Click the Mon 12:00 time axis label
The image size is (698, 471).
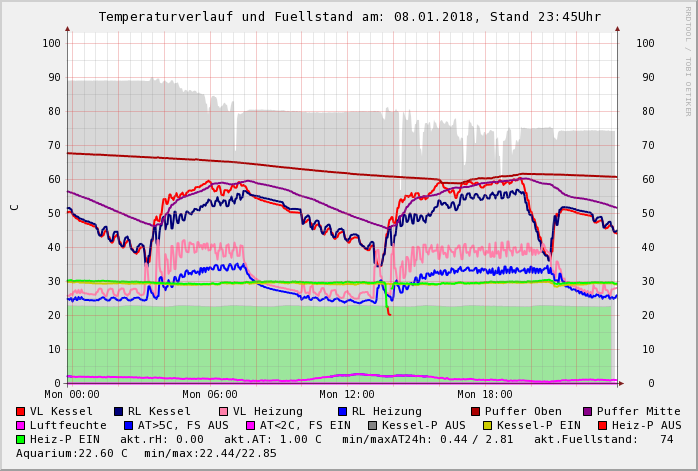(346, 395)
